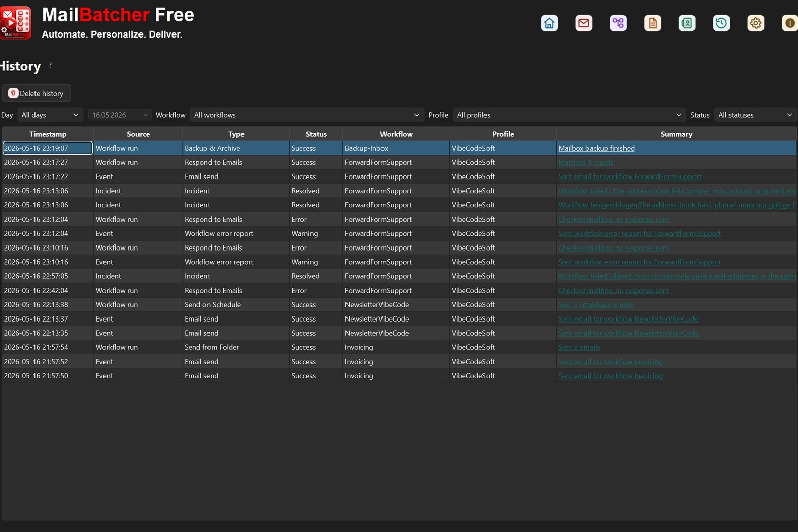Select the timestamp cell 2026-05-16 22:57:05

[x=48, y=276]
